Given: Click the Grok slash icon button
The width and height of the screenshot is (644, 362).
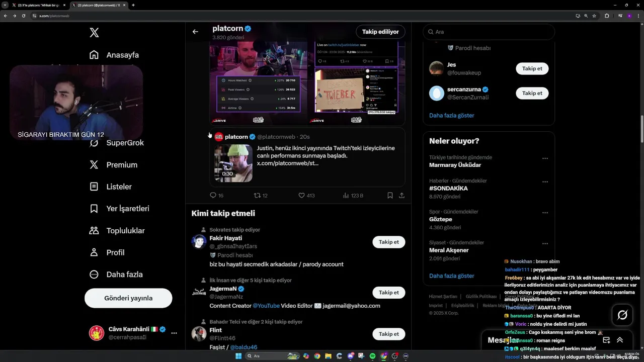Looking at the screenshot, I should 622,315.
